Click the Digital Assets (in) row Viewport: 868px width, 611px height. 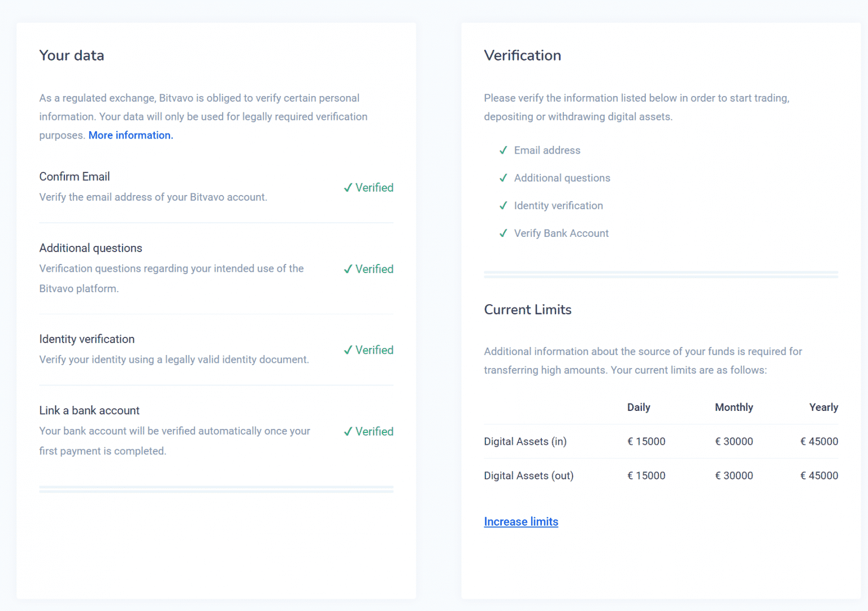point(525,441)
